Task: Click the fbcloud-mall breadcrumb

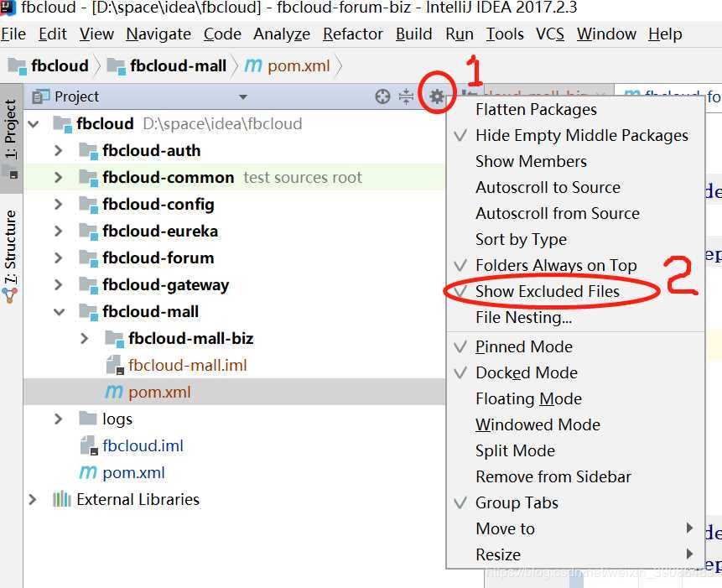Action: point(178,65)
